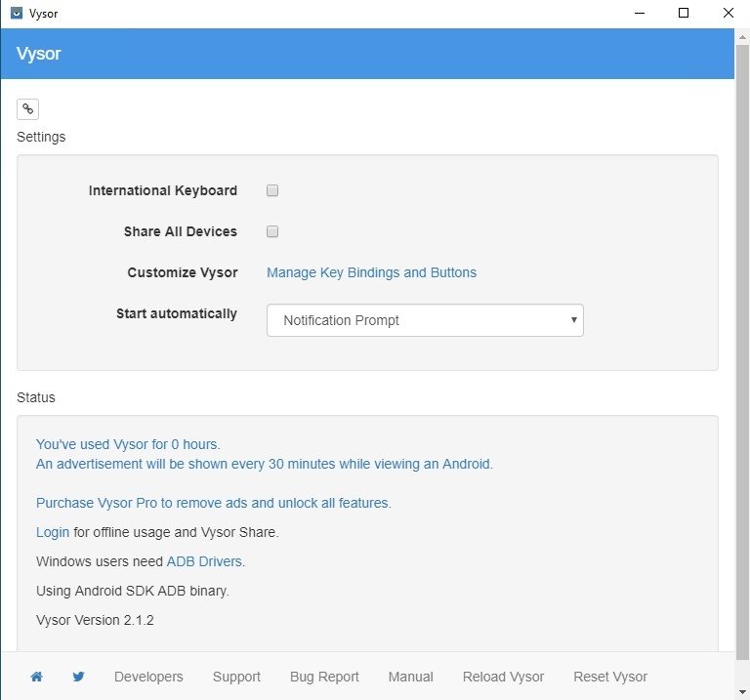Open the Twitter bird icon link
This screenshot has width=750, height=700.
click(78, 677)
